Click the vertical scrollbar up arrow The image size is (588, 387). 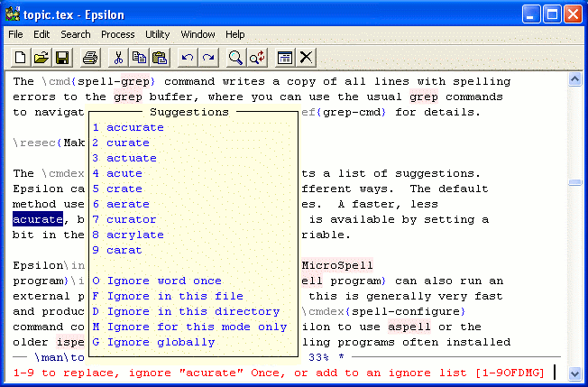click(x=574, y=80)
